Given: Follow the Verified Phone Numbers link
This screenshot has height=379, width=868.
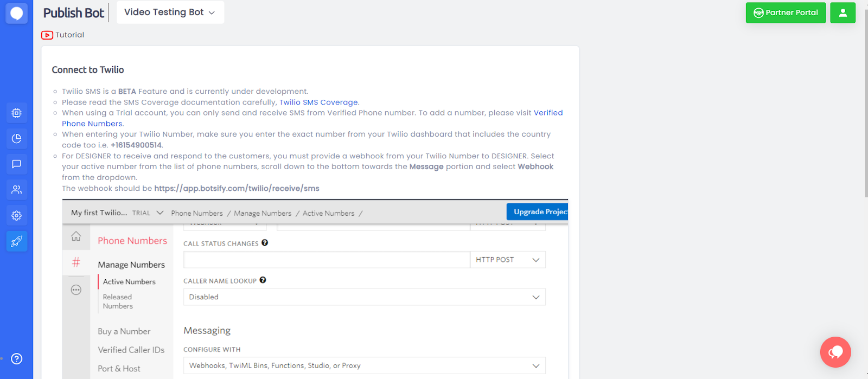Looking at the screenshot, I should [x=548, y=113].
